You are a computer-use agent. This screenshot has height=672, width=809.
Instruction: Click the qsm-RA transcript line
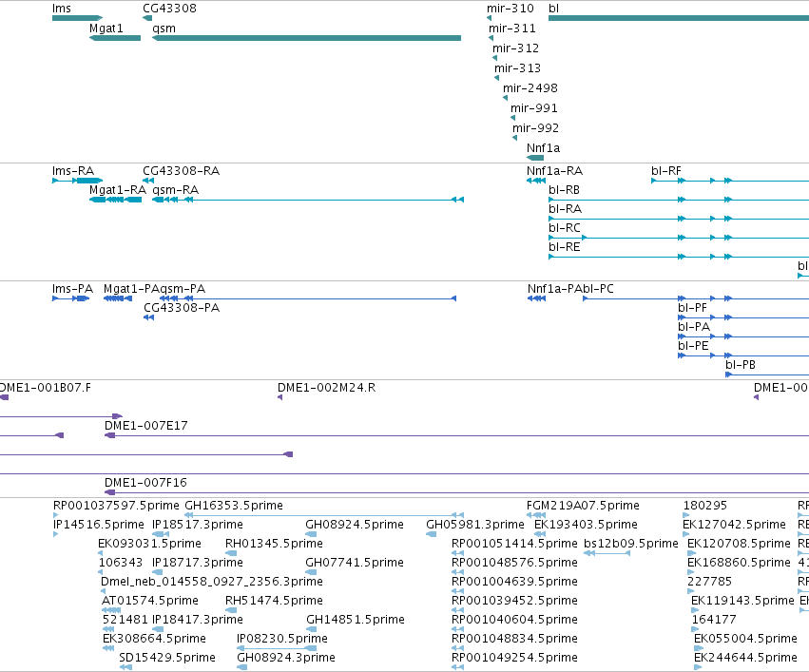click(308, 200)
